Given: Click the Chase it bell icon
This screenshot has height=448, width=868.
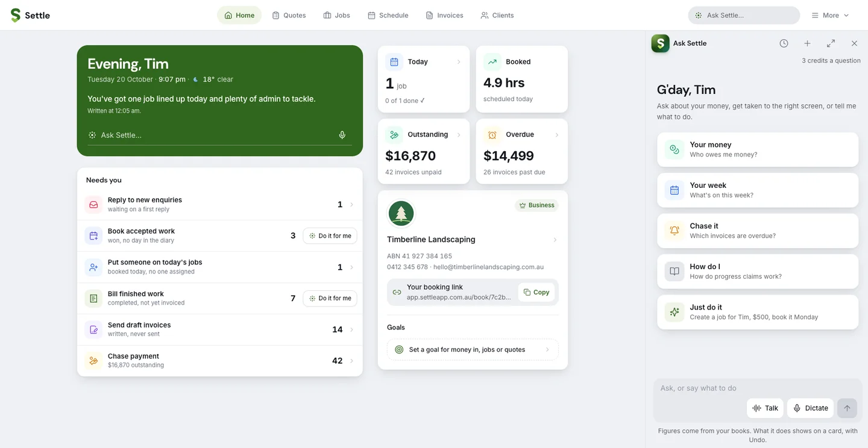Looking at the screenshot, I should pyautogui.click(x=675, y=231).
